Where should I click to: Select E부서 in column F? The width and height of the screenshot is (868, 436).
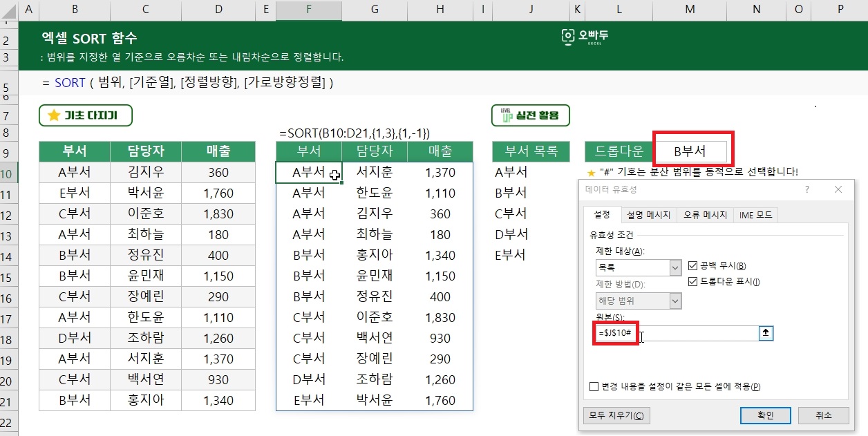point(308,400)
